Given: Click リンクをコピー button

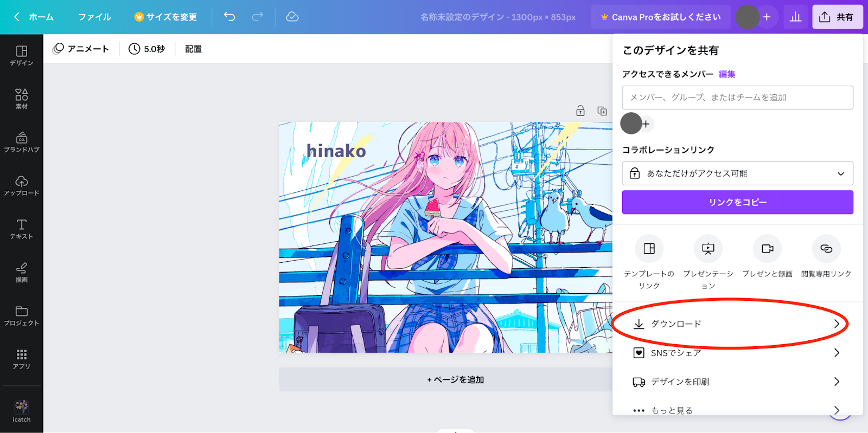Looking at the screenshot, I should [737, 202].
